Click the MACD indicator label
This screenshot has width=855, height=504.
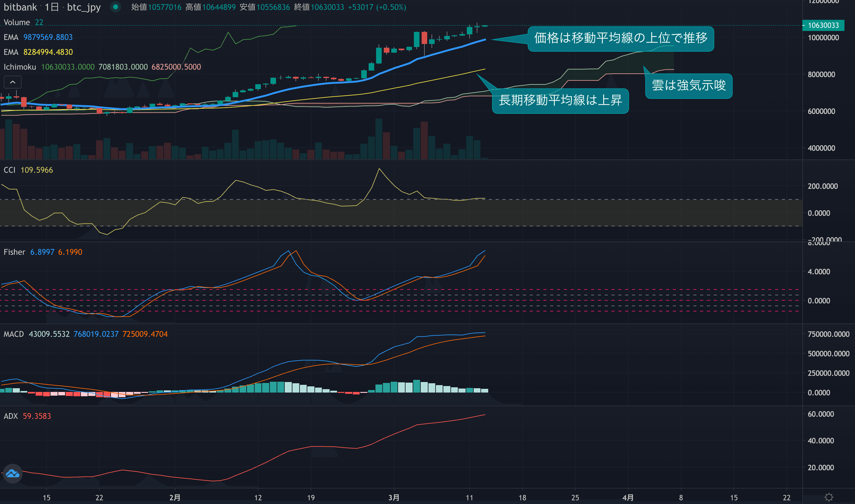click(x=14, y=334)
